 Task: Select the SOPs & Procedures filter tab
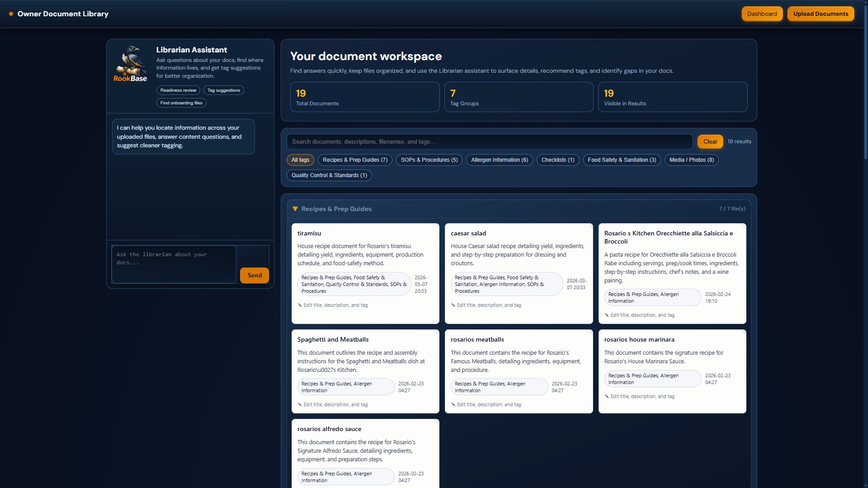pyautogui.click(x=429, y=160)
